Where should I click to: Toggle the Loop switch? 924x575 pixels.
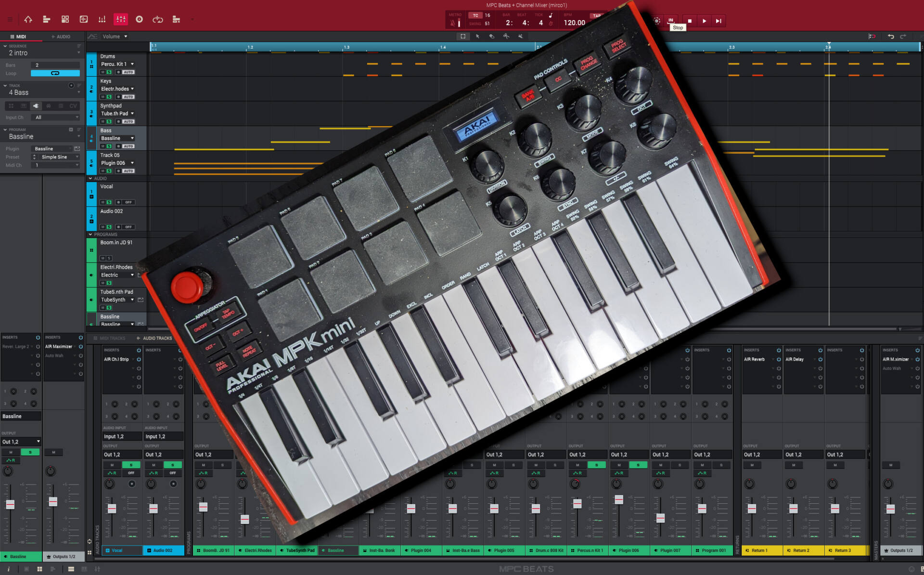[x=55, y=73]
